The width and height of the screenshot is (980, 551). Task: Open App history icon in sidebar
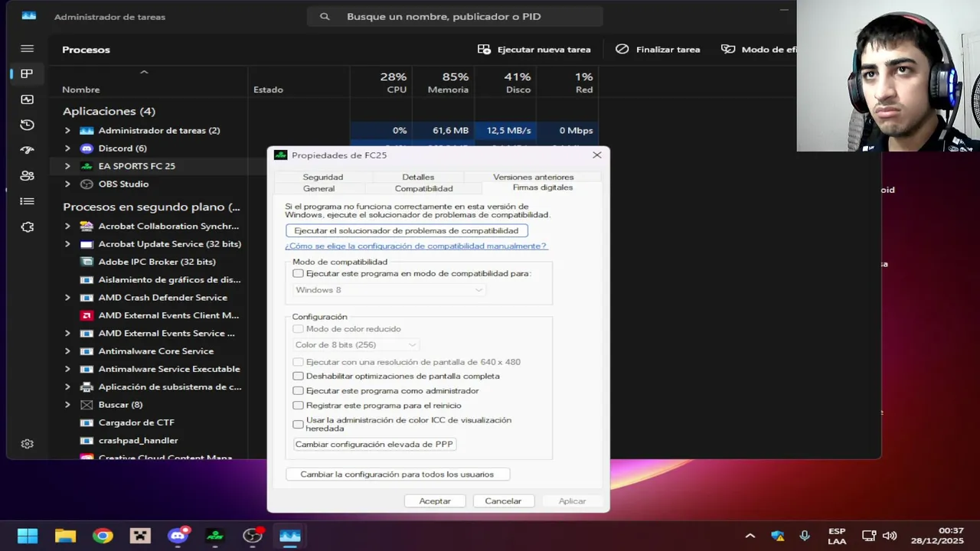pos(28,125)
